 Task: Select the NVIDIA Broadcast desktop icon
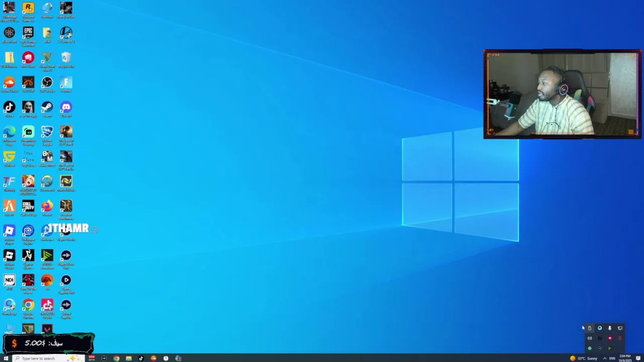point(47,259)
